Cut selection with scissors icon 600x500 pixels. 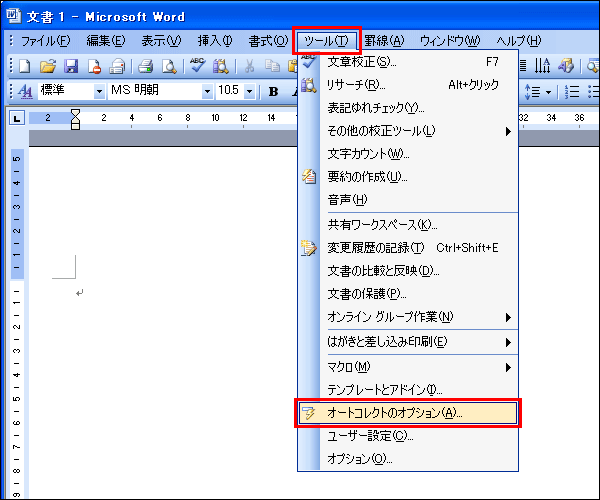249,66
